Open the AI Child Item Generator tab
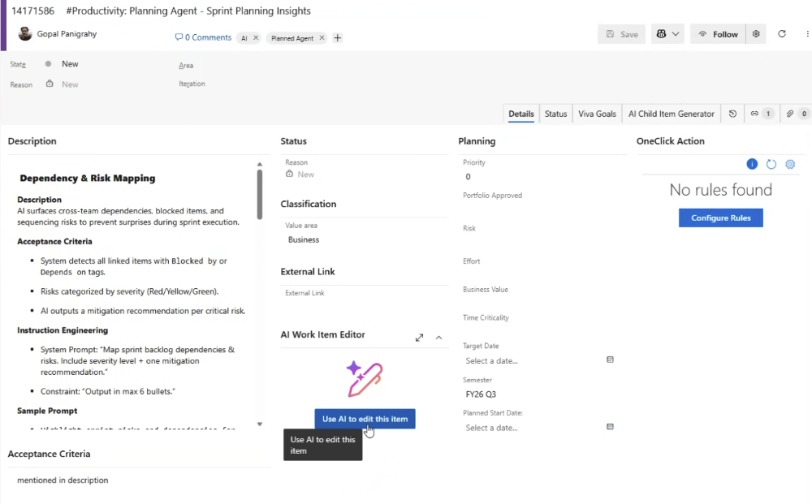 click(673, 114)
